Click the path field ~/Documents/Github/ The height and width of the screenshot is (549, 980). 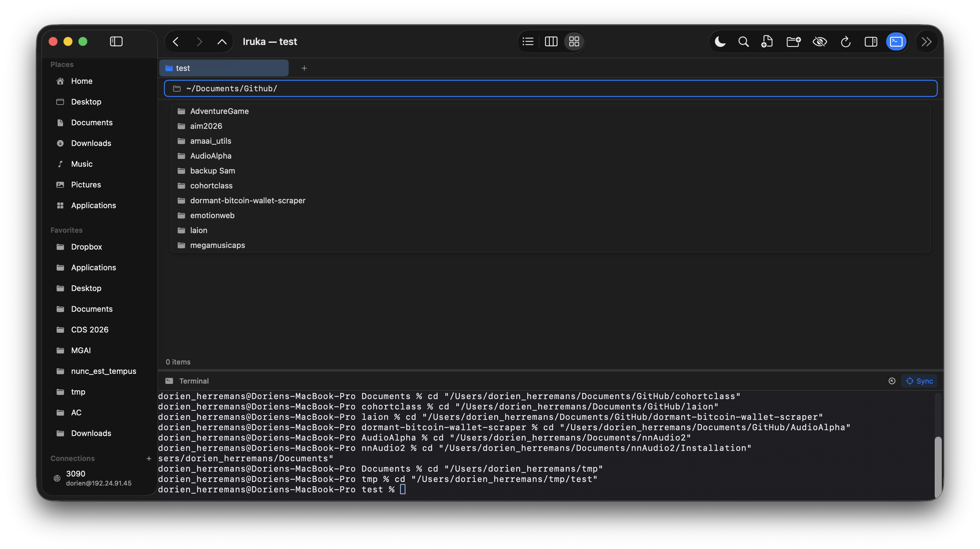pos(551,88)
